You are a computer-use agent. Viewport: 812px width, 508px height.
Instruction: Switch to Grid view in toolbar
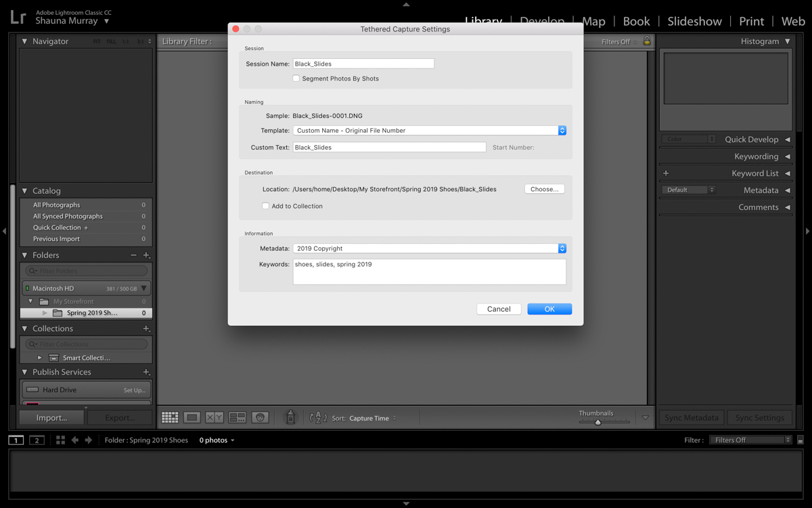point(170,418)
